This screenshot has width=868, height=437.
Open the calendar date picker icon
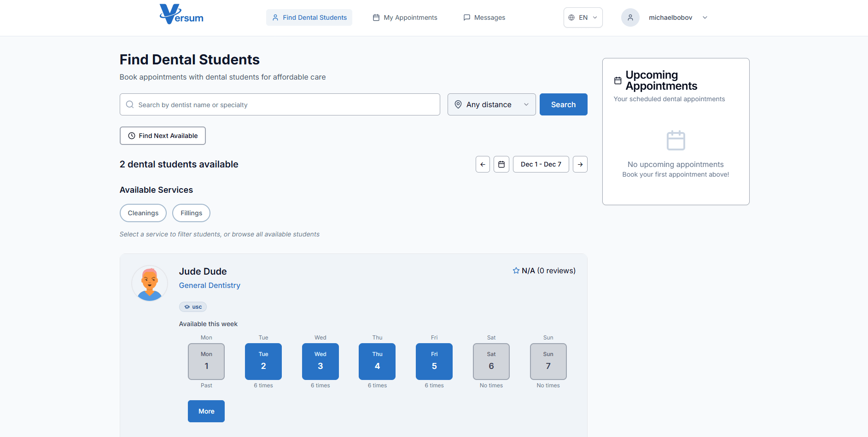[x=501, y=164]
